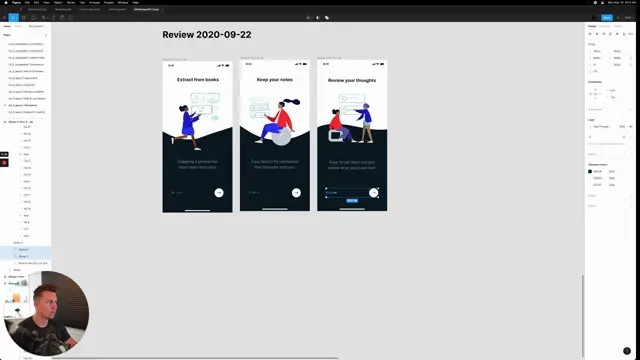Open the Apple menu
Image resolution: width=640 pixels, height=360 pixels.
pyautogui.click(x=6, y=2)
